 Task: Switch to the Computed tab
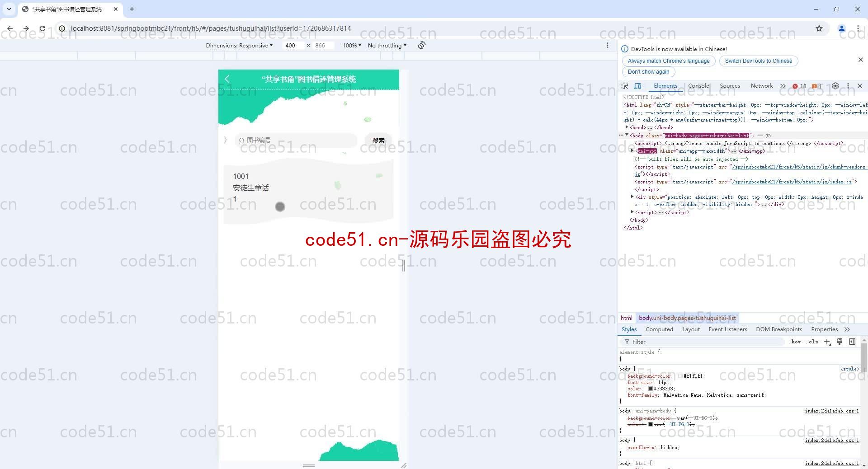point(659,329)
